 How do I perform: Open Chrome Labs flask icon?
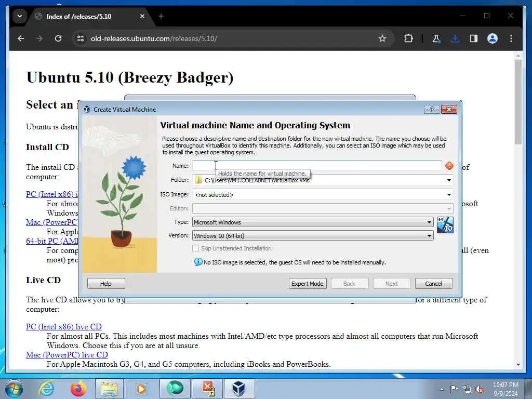(436, 38)
